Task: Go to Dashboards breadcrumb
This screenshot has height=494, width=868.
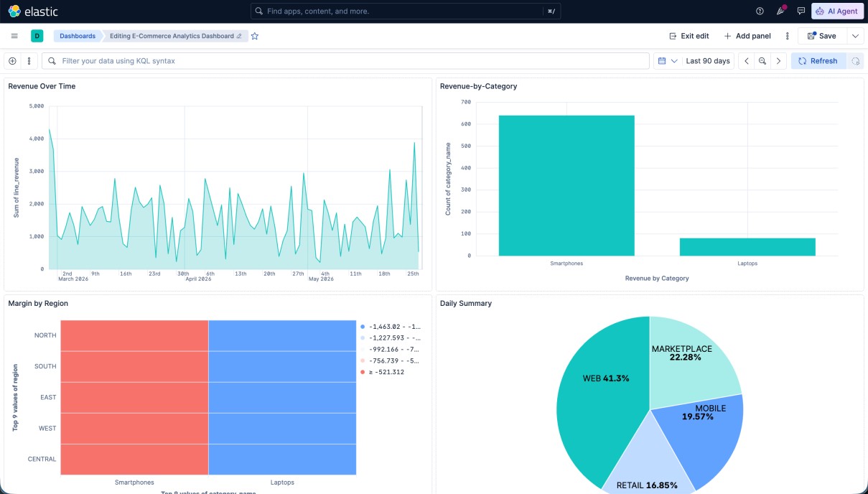Action: (x=78, y=36)
